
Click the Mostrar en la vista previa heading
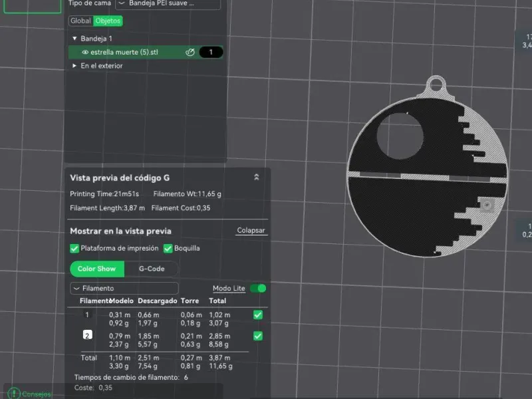(x=121, y=231)
